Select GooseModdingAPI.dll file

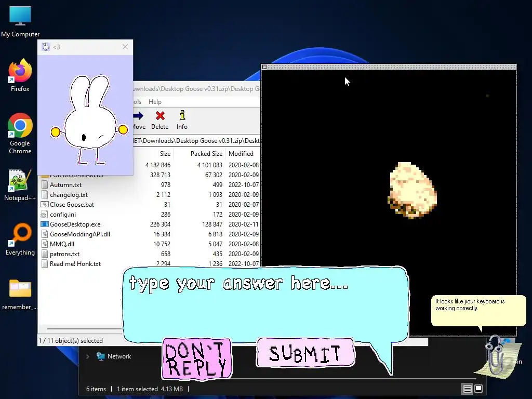[x=79, y=234]
